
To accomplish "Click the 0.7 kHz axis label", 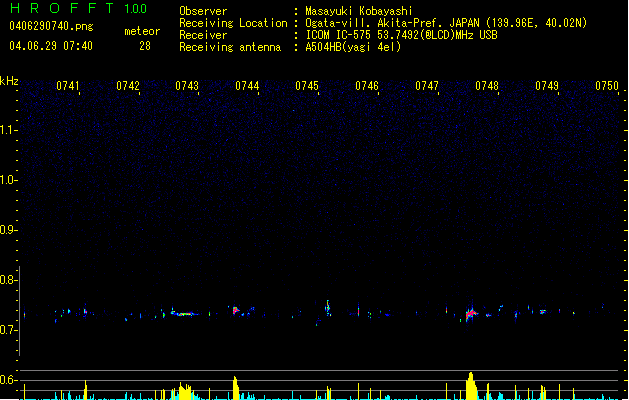I will pos(8,330).
